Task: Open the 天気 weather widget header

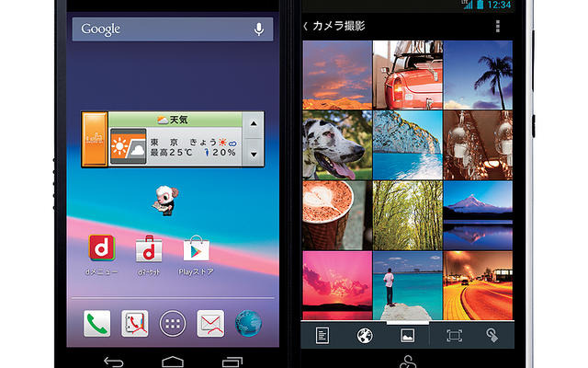Action: click(175, 120)
